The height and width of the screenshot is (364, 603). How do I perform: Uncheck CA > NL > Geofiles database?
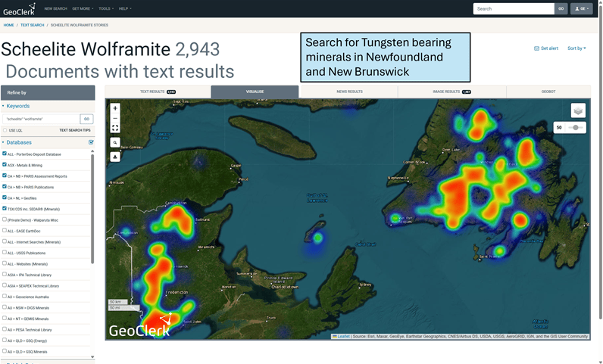click(5, 198)
